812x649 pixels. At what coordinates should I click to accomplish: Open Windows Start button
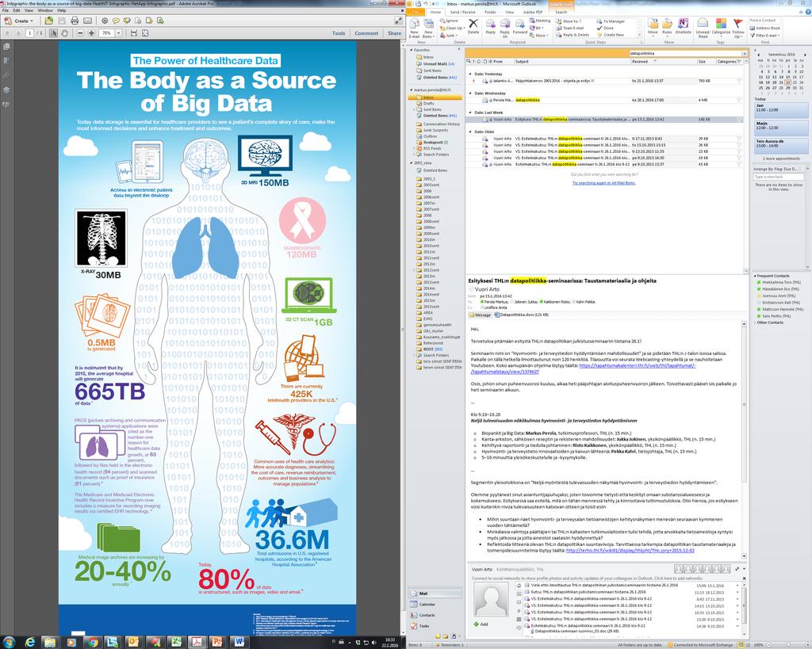coord(9,643)
